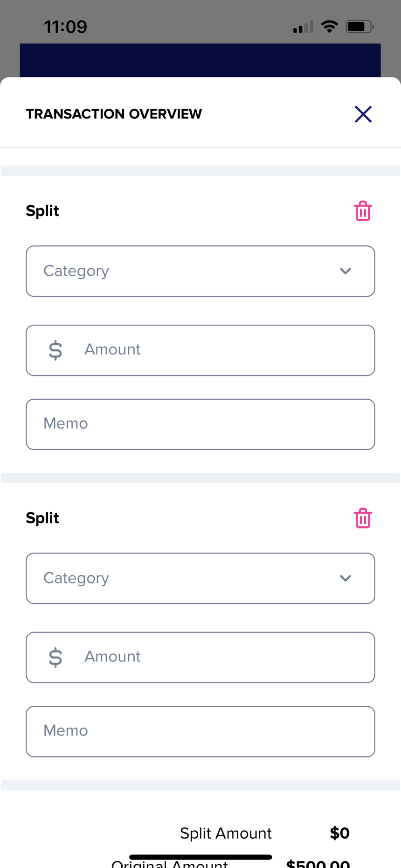Tap the dollar icon in second Amount field
This screenshot has height=868, width=401.
(55, 657)
